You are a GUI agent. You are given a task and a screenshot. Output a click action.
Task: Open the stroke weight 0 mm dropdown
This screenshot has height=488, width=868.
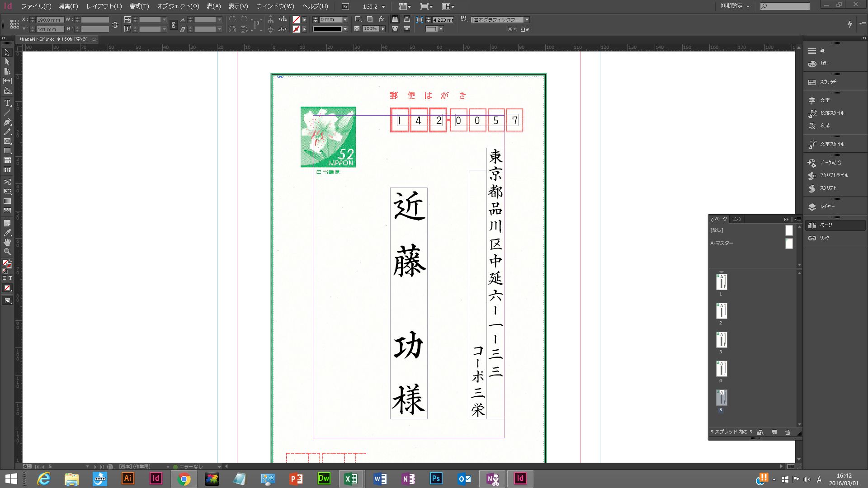click(345, 19)
